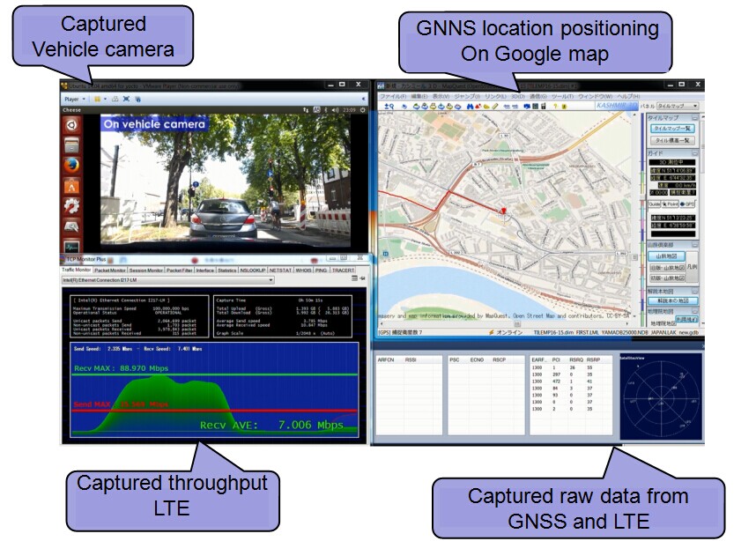Image resolution: width=756 pixels, height=541 pixels.
Task: Click the binoculars search icon in Kashmir
Action: 471,106
